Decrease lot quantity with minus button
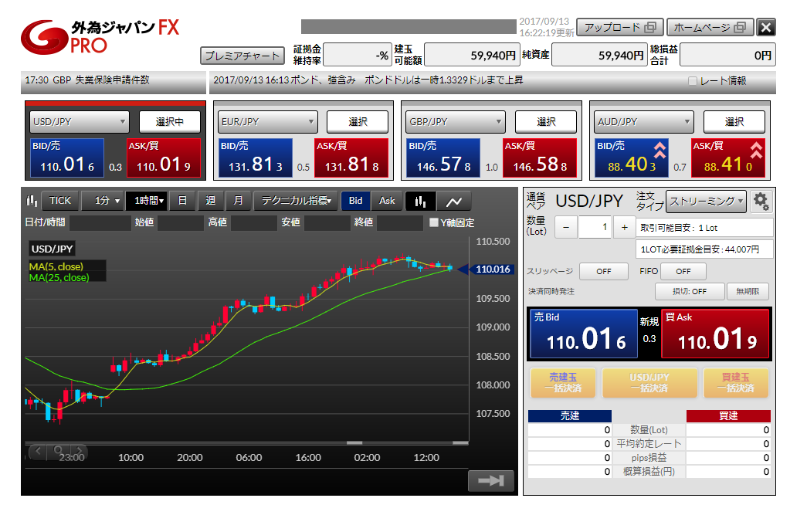Viewport: 807px width, 532px height. tap(566, 228)
